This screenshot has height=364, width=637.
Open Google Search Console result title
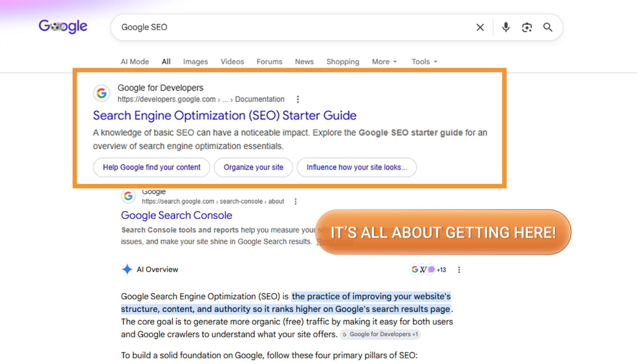[x=177, y=215]
